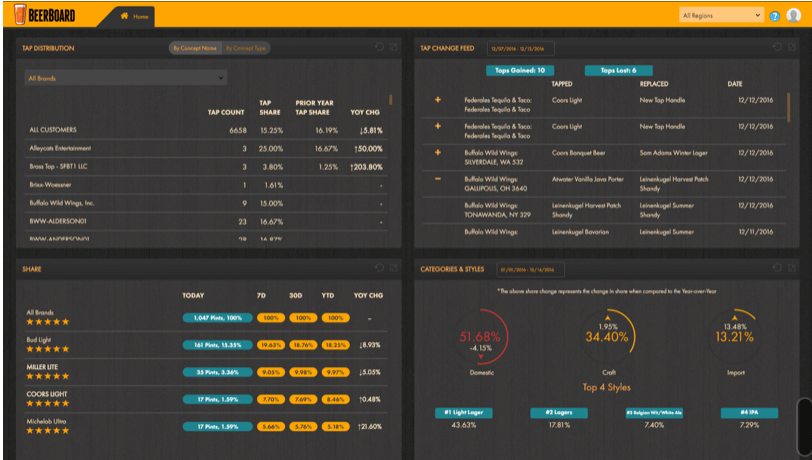This screenshot has width=812, height=460.
Task: Click Michelob Ultra 7D share 5.66%
Action: coord(271,427)
